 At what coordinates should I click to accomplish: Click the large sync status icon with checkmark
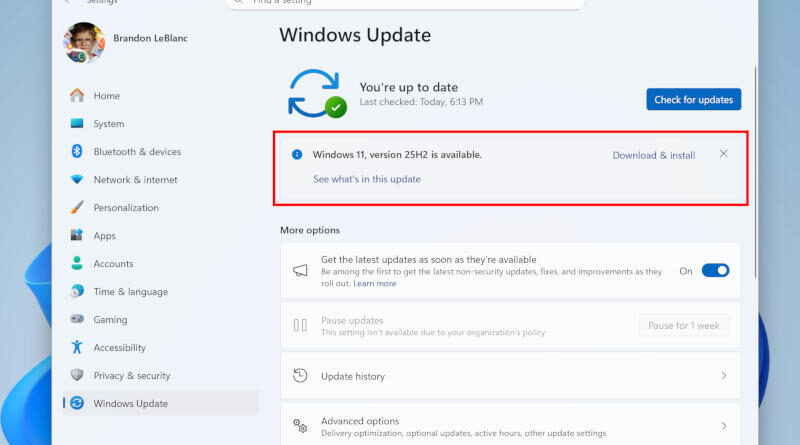(317, 94)
